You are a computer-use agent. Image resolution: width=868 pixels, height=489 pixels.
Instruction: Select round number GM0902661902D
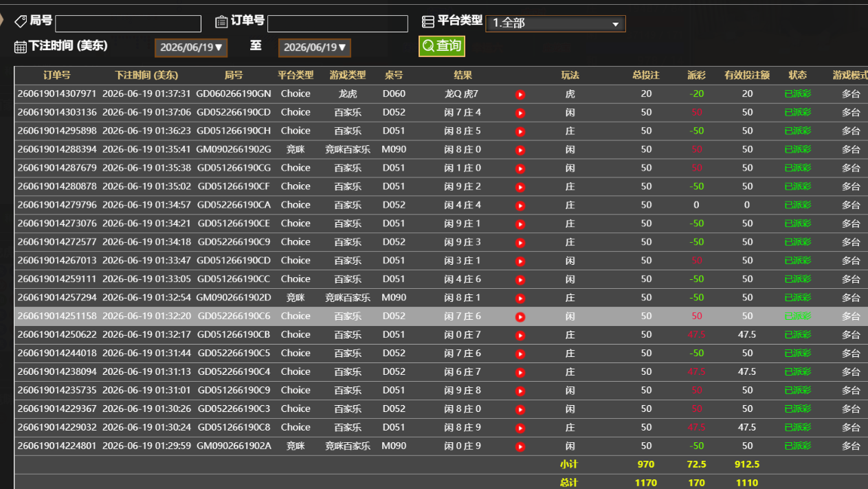click(x=234, y=298)
